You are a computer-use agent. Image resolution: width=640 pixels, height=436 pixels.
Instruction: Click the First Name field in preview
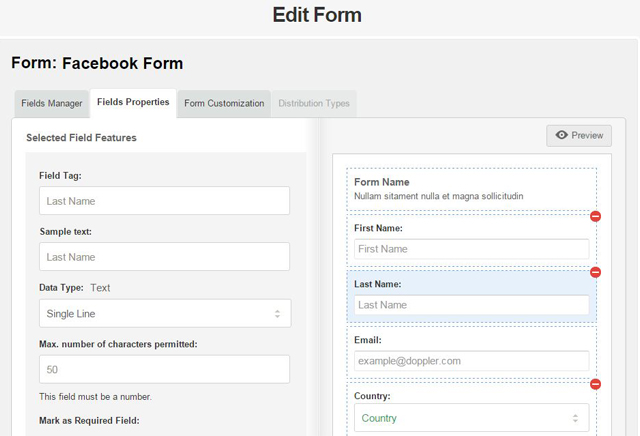pyautogui.click(x=471, y=249)
